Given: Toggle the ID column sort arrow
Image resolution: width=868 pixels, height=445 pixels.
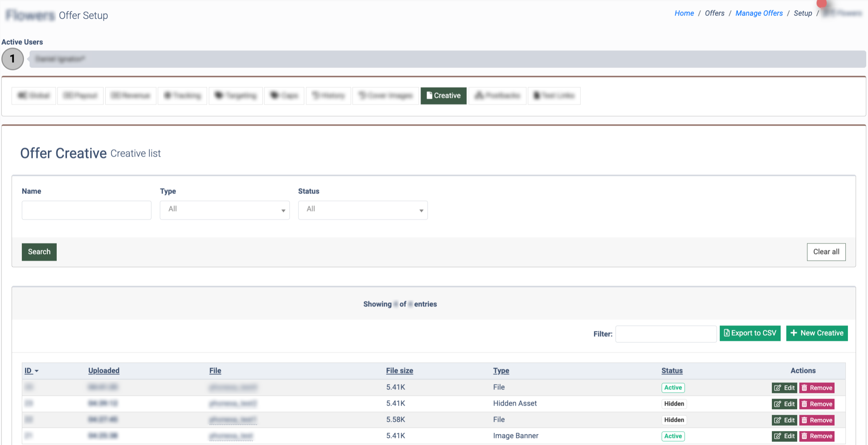Looking at the screenshot, I should coord(36,371).
